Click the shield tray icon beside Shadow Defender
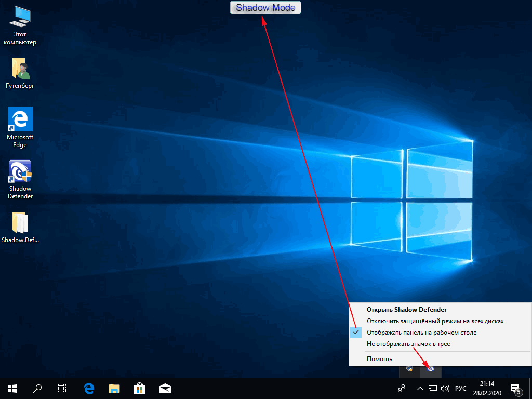 coord(410,369)
